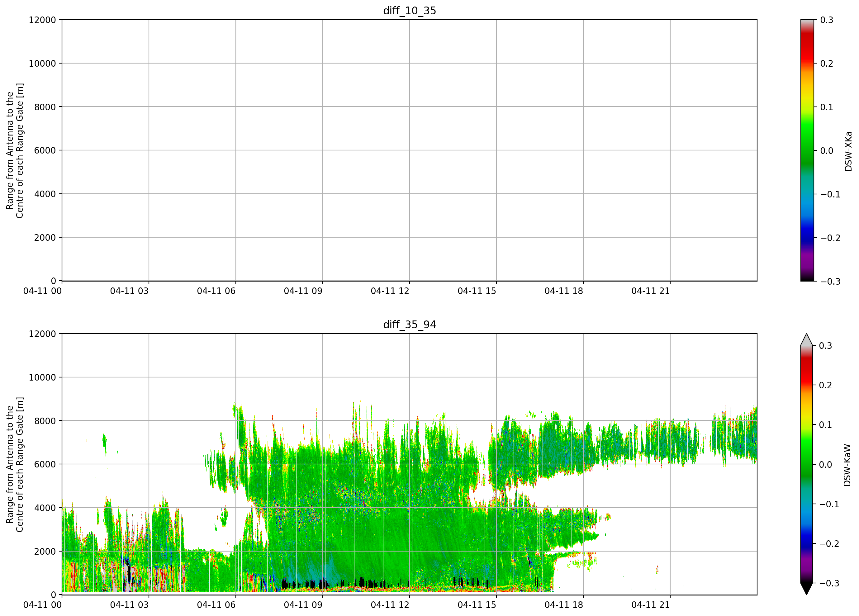
Task: Click the 10000 y-tick of diff_35_94 plot
Action: click(x=42, y=377)
